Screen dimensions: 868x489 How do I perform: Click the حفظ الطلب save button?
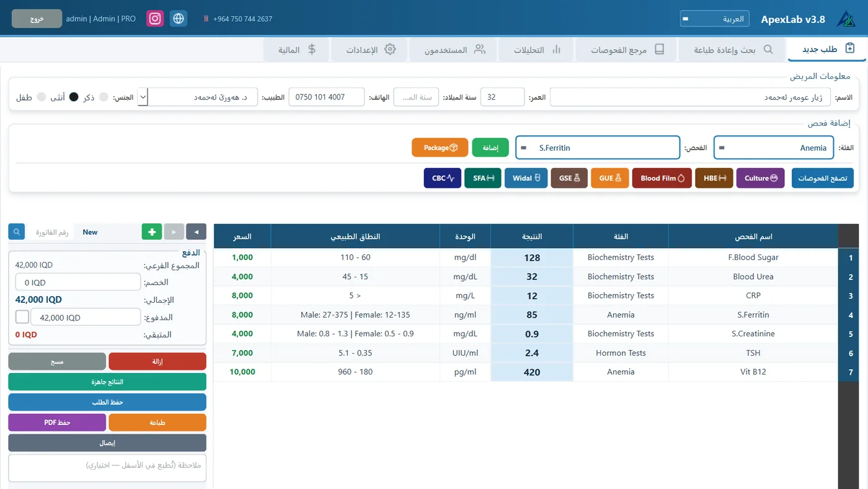[107, 402]
